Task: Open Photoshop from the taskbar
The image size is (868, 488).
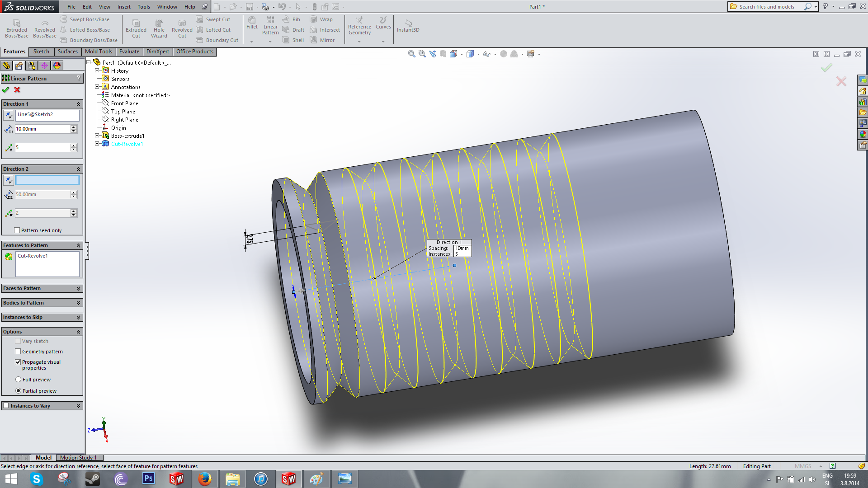Action: point(148,479)
